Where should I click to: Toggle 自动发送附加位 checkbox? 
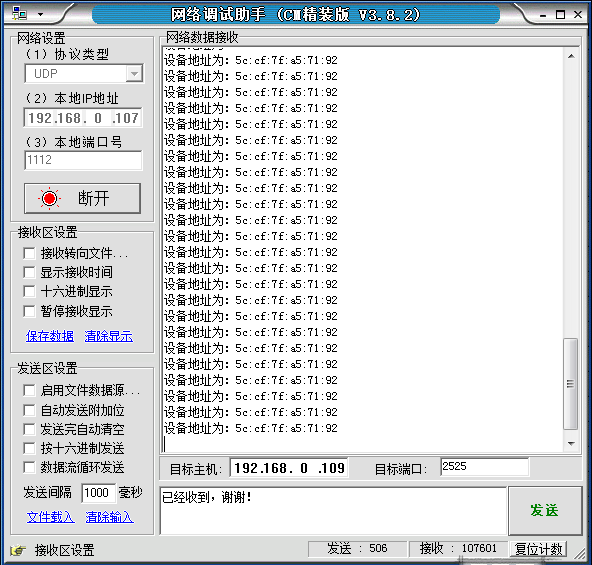[x=29, y=410]
